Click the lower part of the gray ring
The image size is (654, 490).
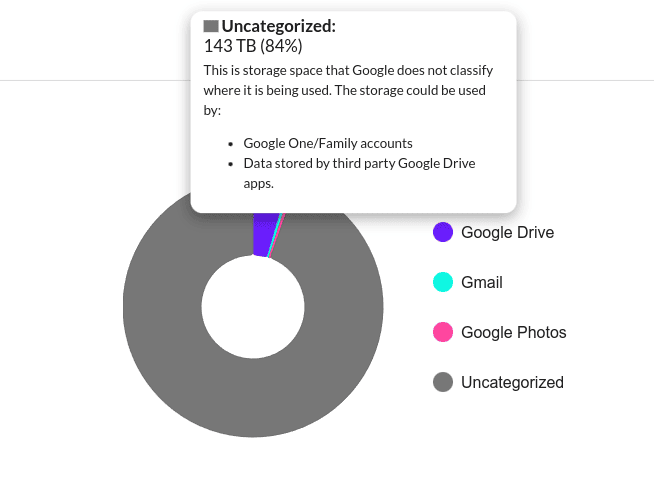[x=253, y=398]
